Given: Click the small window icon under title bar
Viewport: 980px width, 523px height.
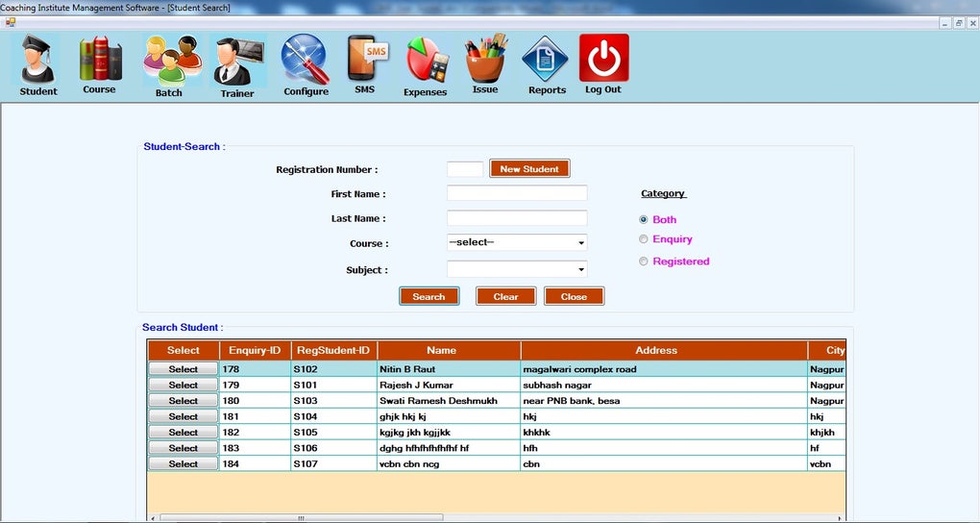Looking at the screenshot, I should pyautogui.click(x=10, y=22).
